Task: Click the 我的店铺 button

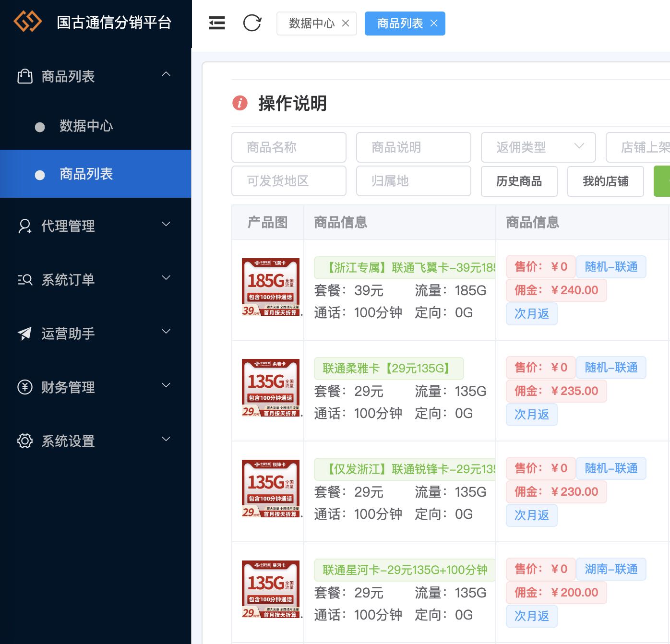Action: pyautogui.click(x=605, y=181)
